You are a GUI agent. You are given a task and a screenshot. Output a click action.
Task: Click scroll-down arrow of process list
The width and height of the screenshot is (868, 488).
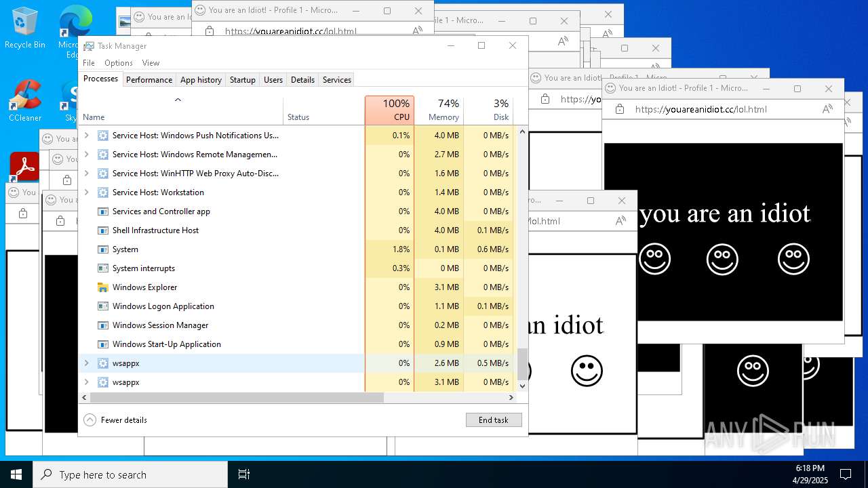click(522, 386)
